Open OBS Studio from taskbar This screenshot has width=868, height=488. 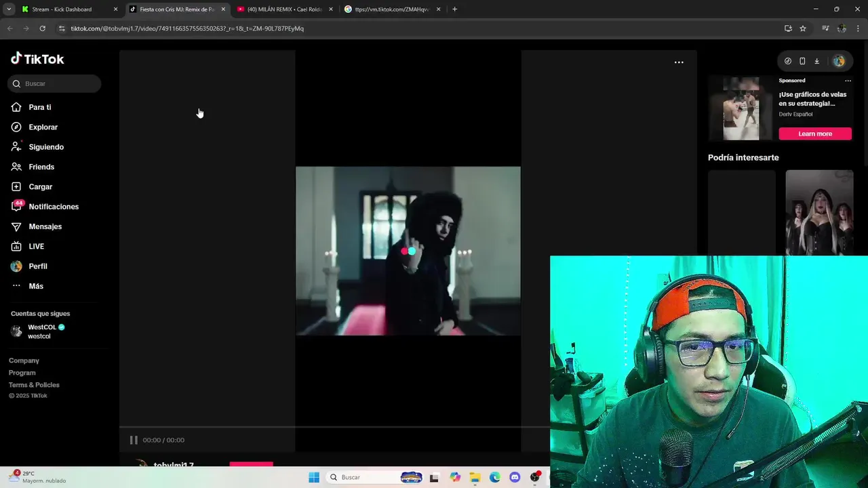pos(535,477)
